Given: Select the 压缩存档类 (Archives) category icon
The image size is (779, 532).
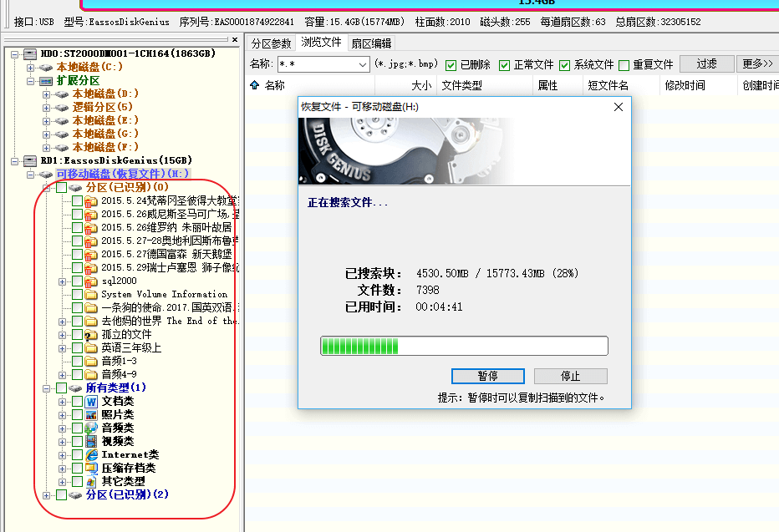Looking at the screenshot, I should 92,469.
